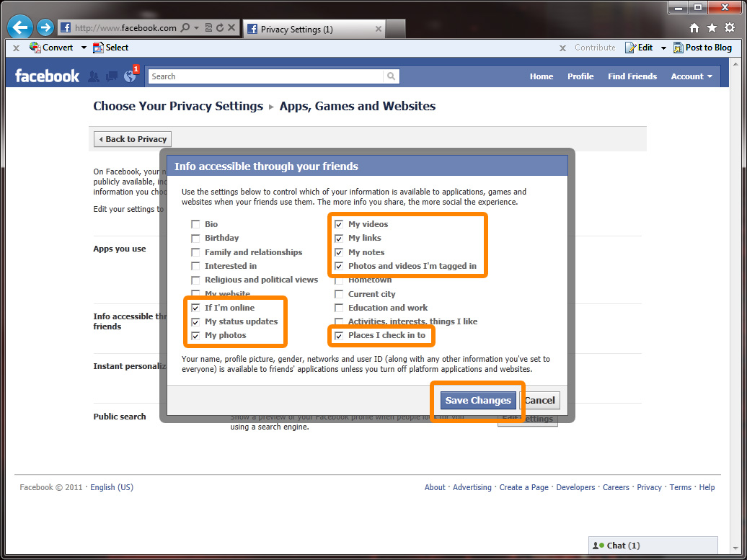The image size is (747, 560).
Task: Uncheck Photos and videos I'm tagged in
Action: click(x=339, y=266)
